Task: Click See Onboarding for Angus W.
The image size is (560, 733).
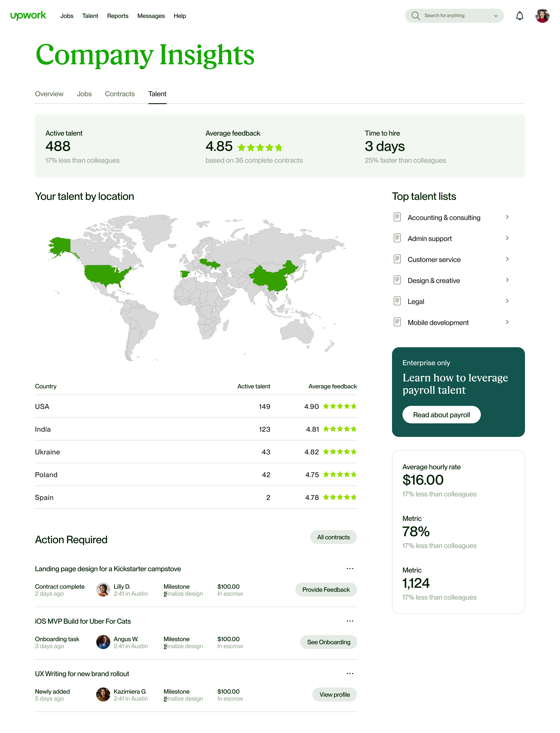Action: pyautogui.click(x=328, y=642)
